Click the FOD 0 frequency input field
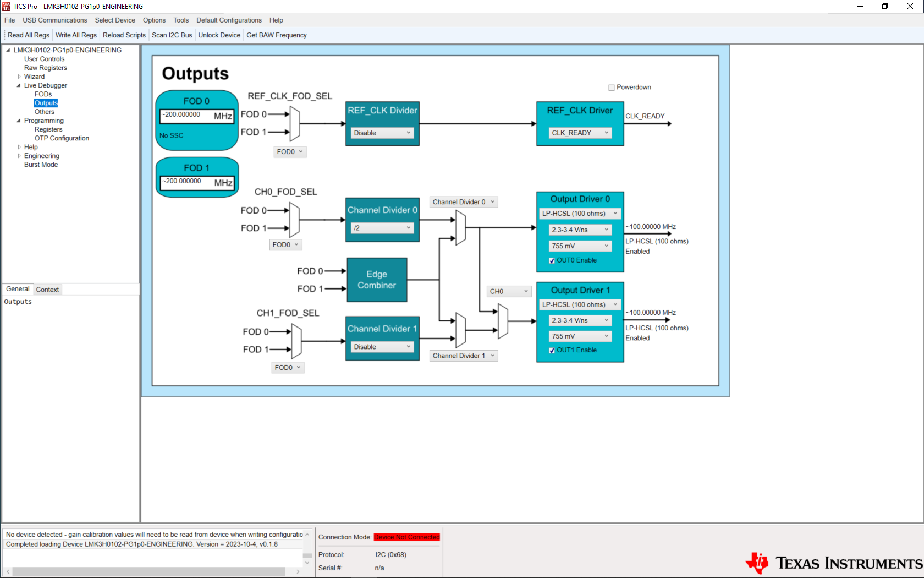This screenshot has width=924, height=578. 186,115
